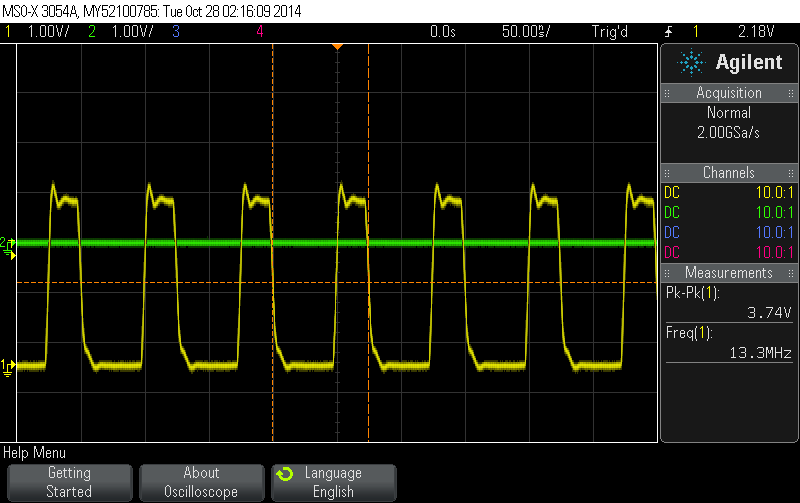Click the Trig'd status indicator
The height and width of the screenshot is (503, 800).
pyautogui.click(x=610, y=32)
